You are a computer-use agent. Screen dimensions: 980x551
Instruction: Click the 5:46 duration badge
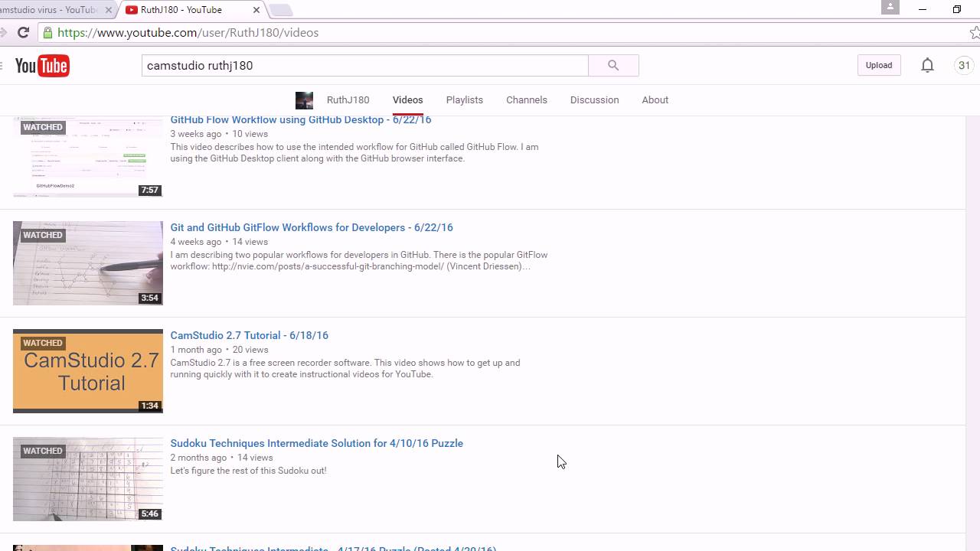[150, 514]
